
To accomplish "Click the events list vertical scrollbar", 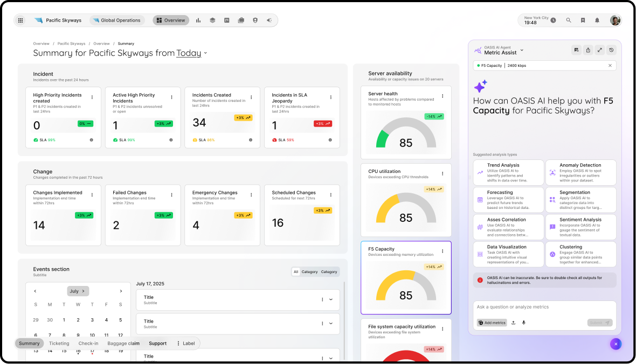I will (x=344, y=320).
